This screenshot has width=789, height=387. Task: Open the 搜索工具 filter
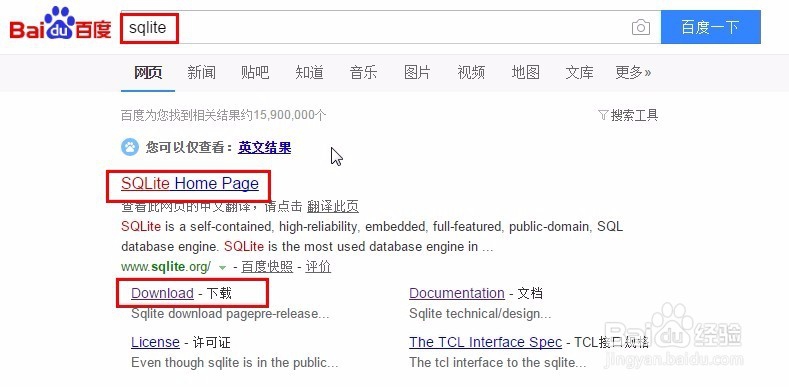628,116
